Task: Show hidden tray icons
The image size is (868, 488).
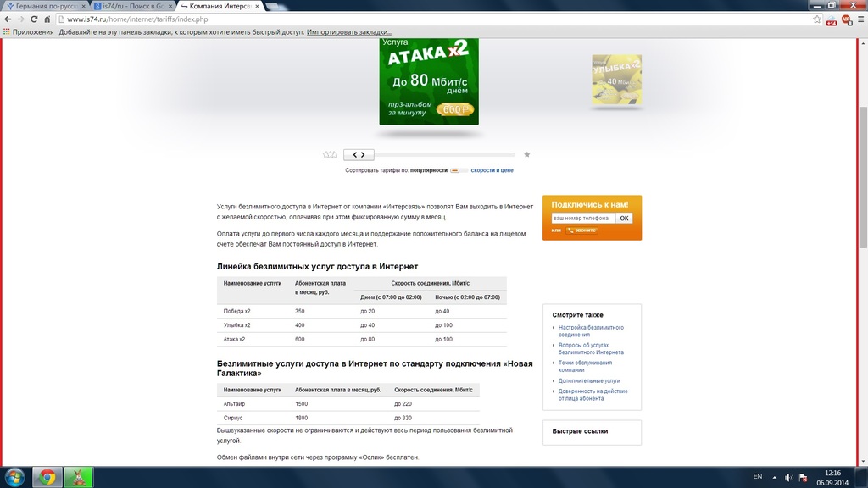Action: pyautogui.click(x=775, y=478)
